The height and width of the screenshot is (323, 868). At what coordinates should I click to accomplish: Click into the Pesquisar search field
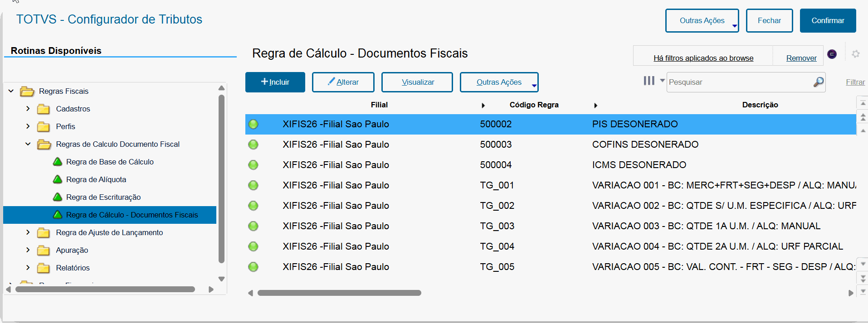coord(739,82)
